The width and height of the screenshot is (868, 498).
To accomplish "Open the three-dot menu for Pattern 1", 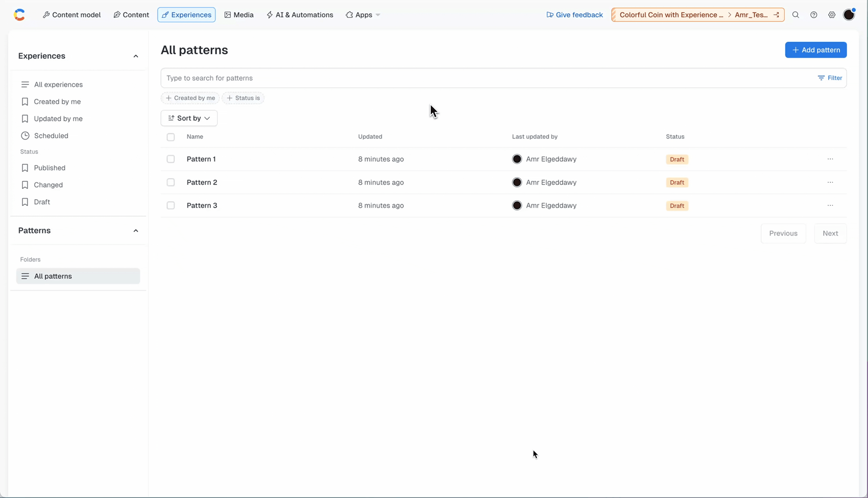I will click(830, 159).
